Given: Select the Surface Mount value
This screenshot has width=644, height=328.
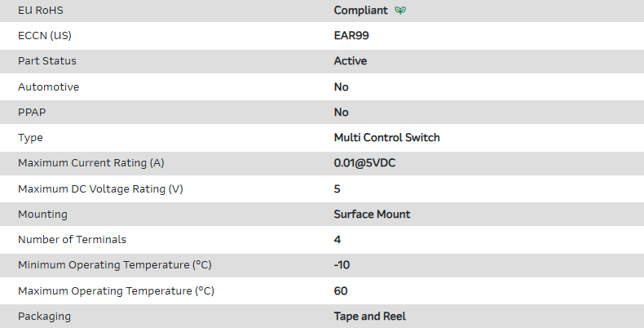Looking at the screenshot, I should pyautogui.click(x=372, y=214).
